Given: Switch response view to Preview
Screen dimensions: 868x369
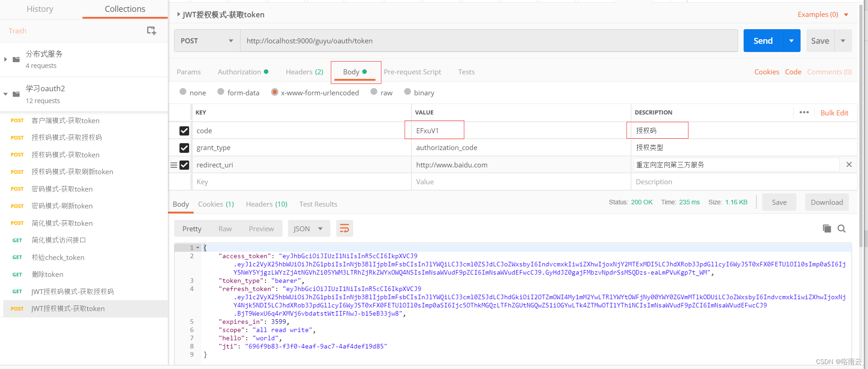Looking at the screenshot, I should tap(261, 229).
